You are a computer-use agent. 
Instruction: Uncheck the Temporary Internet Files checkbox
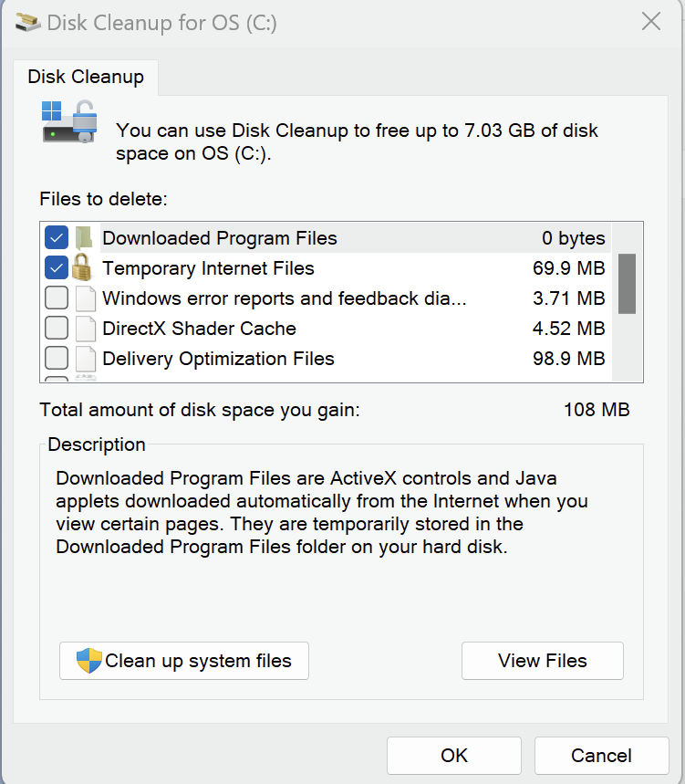[x=57, y=267]
